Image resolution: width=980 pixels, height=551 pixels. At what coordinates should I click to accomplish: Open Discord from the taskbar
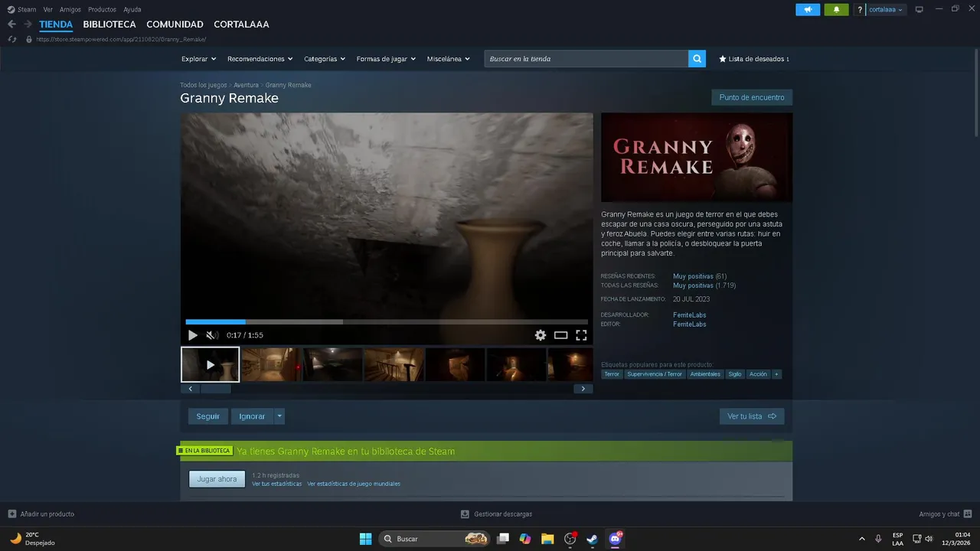615,539
